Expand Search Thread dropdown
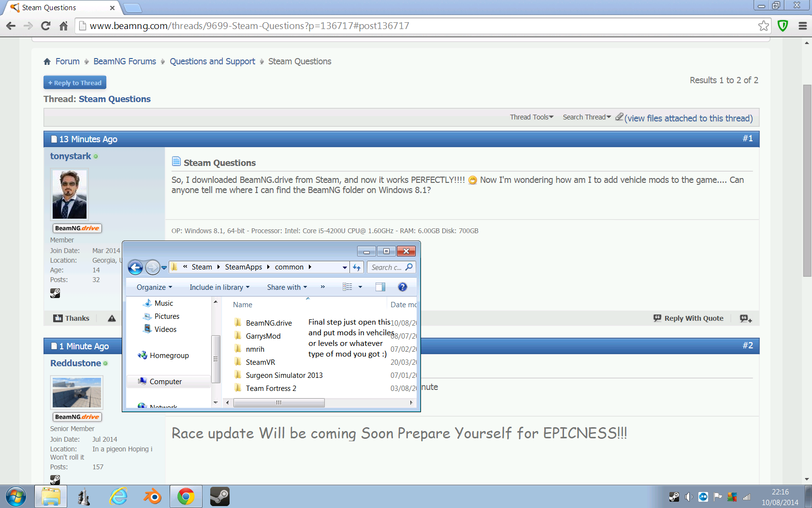Screen dimensions: 812x508 [587, 117]
